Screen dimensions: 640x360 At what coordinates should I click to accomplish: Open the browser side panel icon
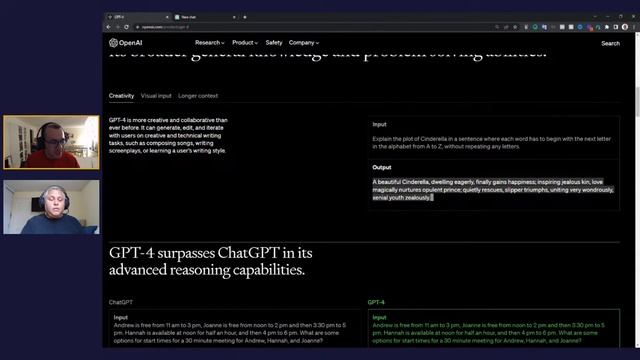coord(616,27)
